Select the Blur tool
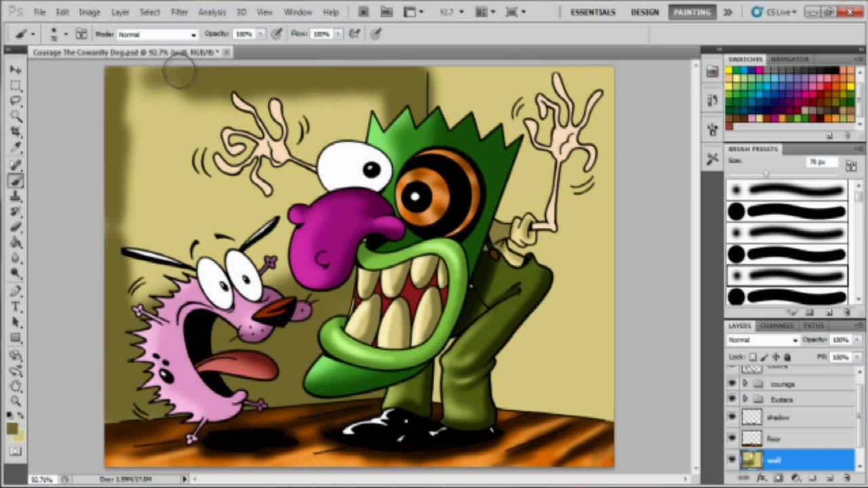Viewport: 868px width, 488px height. point(16,258)
